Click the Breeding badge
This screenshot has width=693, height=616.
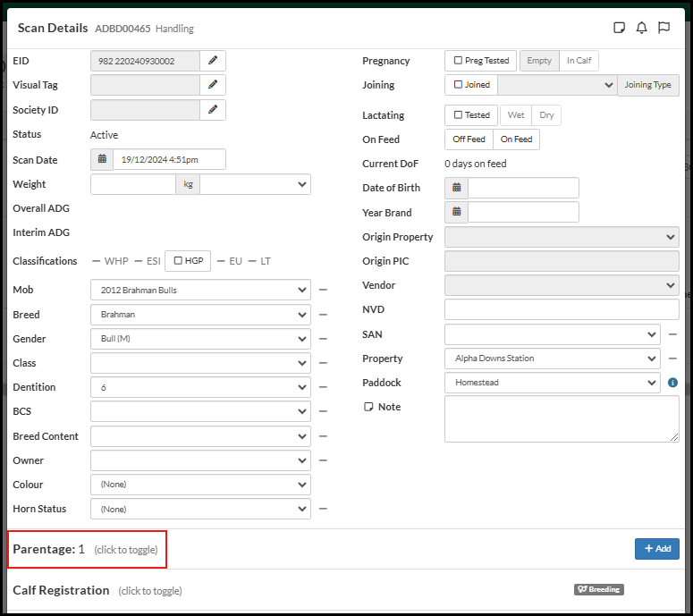pos(599,589)
